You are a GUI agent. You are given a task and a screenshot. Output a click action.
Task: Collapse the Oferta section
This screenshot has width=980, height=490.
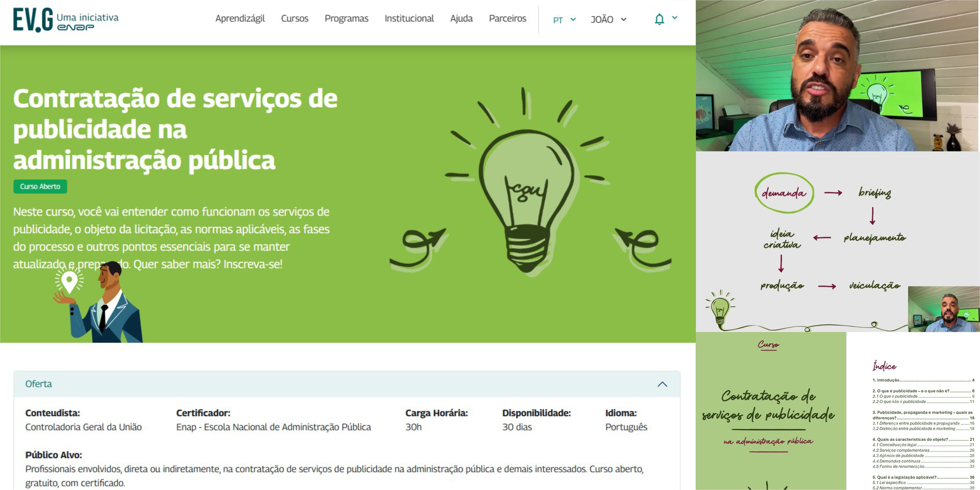(x=662, y=384)
